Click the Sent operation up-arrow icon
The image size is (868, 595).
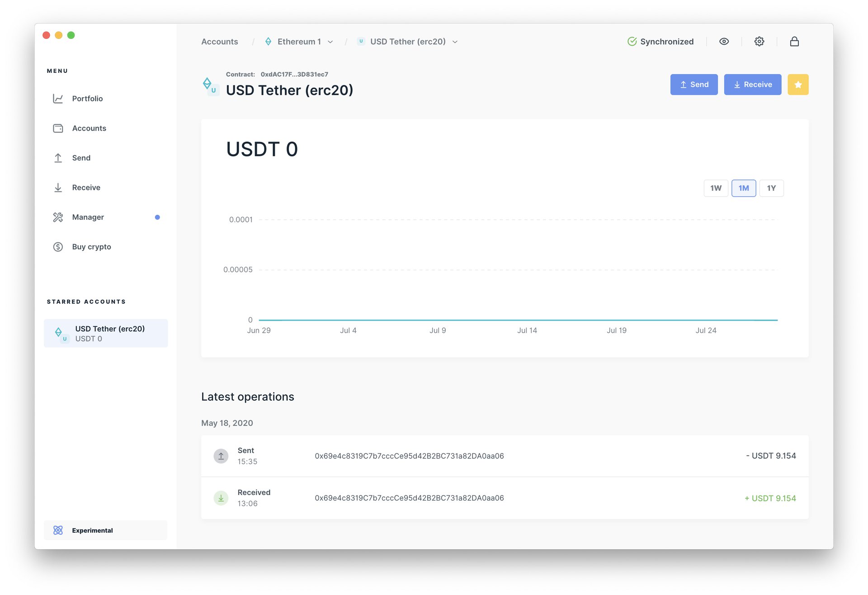coord(221,456)
